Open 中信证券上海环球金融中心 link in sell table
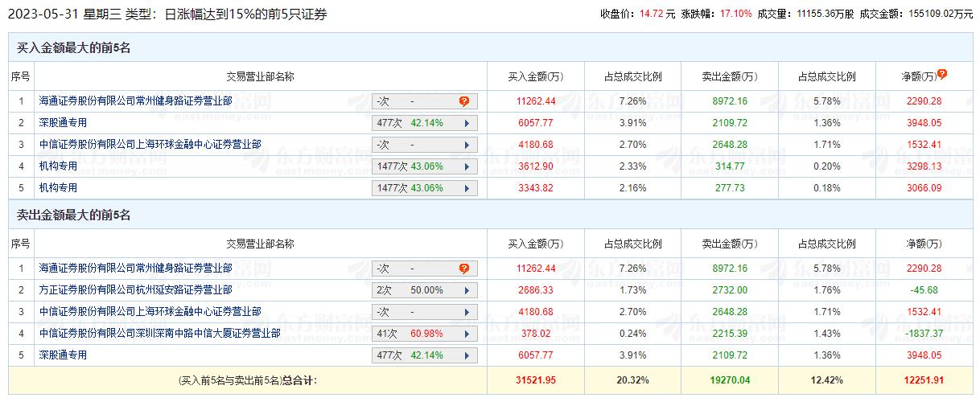This screenshot has height=402, width=980. [150, 312]
